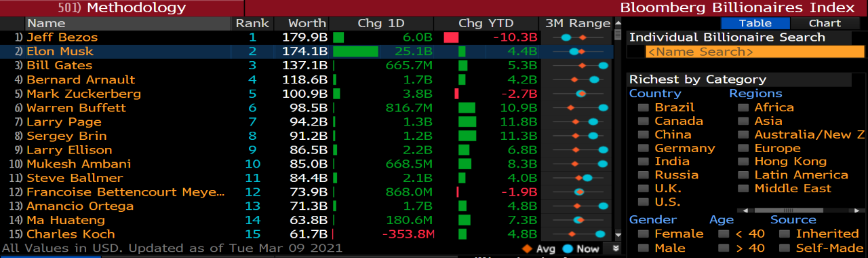Click Jeff Bezos's 3M range indicator
The height and width of the screenshot is (258, 868).
pyautogui.click(x=578, y=37)
